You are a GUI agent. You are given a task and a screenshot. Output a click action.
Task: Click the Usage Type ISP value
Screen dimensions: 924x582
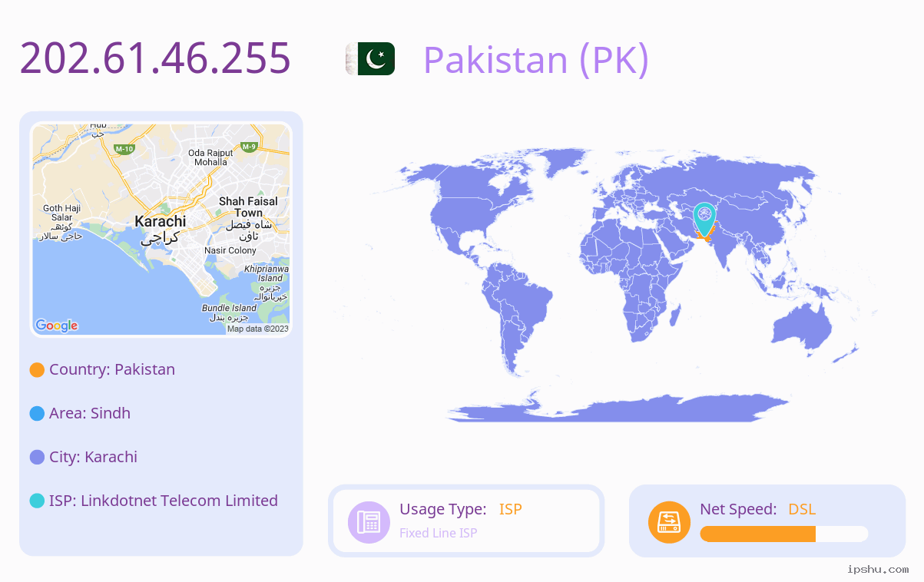pos(511,509)
